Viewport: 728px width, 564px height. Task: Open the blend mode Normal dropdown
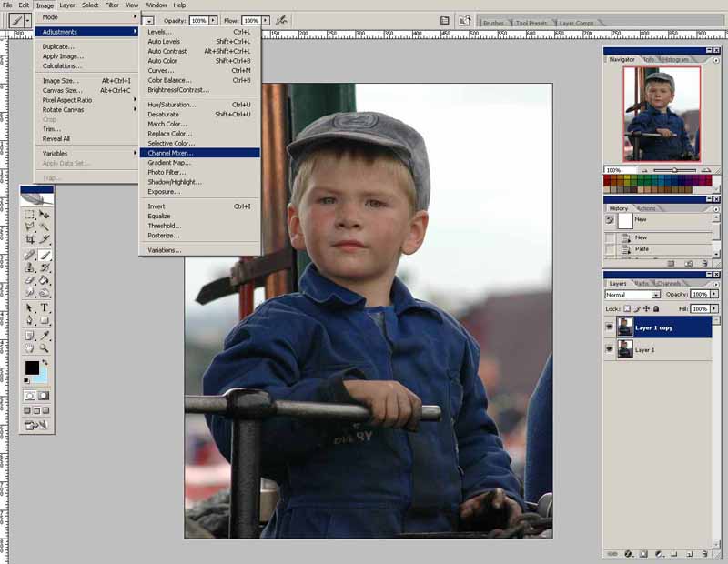632,295
